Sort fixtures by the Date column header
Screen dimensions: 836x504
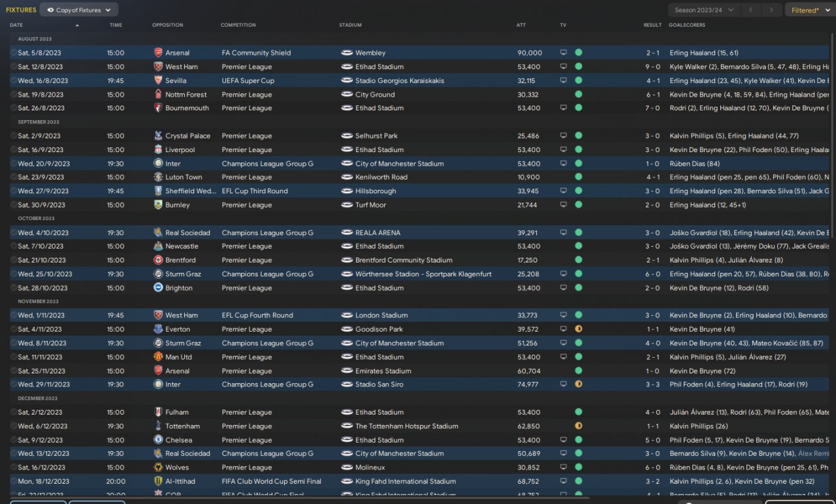(x=16, y=25)
